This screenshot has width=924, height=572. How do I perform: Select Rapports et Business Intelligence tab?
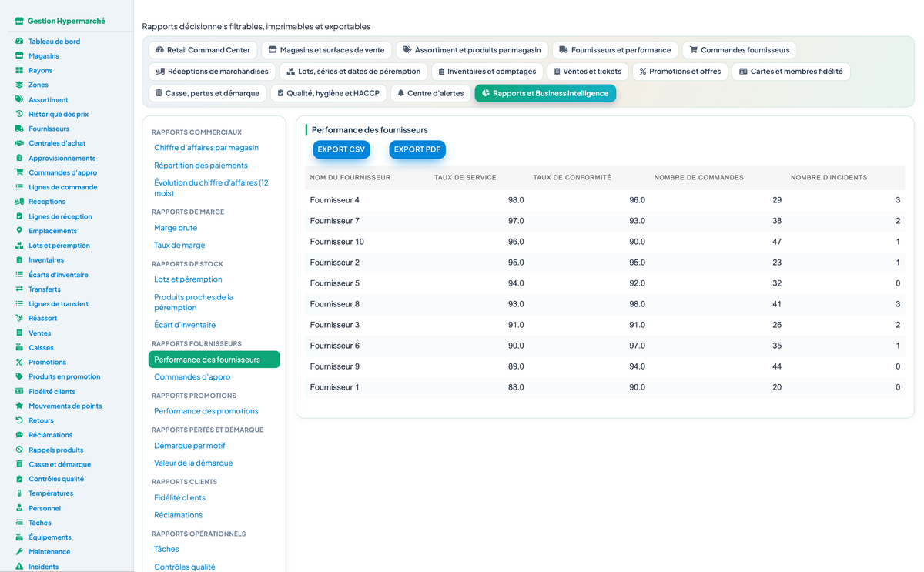coord(545,93)
